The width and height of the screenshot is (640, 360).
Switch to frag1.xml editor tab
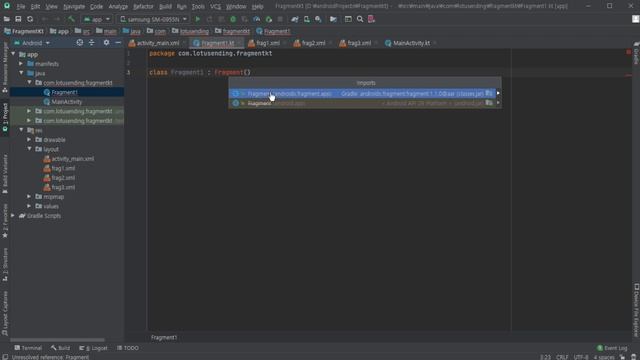coord(267,43)
